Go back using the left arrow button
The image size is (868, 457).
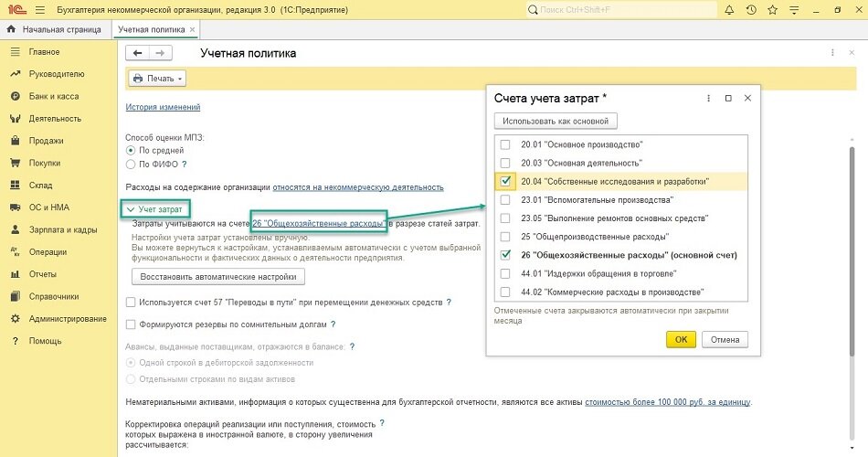(x=139, y=53)
